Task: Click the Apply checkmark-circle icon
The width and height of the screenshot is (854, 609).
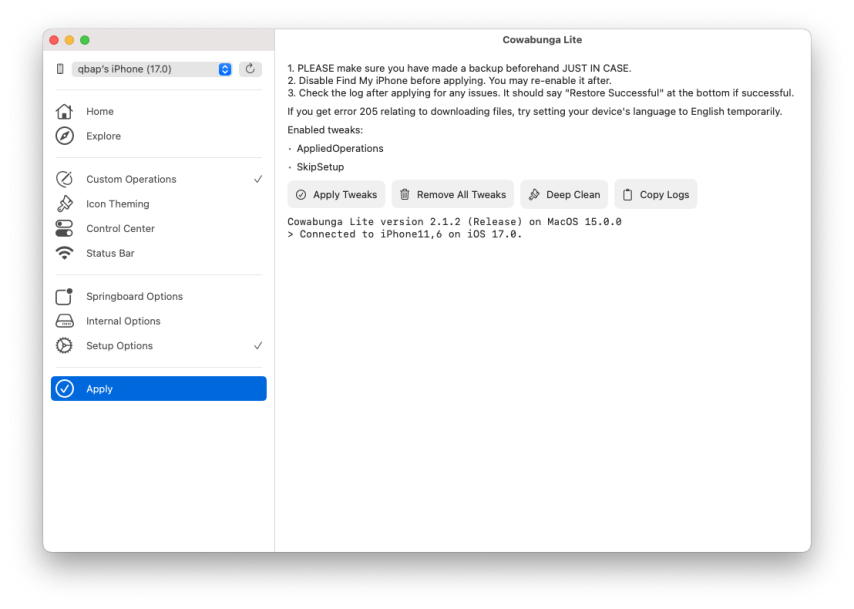Action: tap(64, 388)
